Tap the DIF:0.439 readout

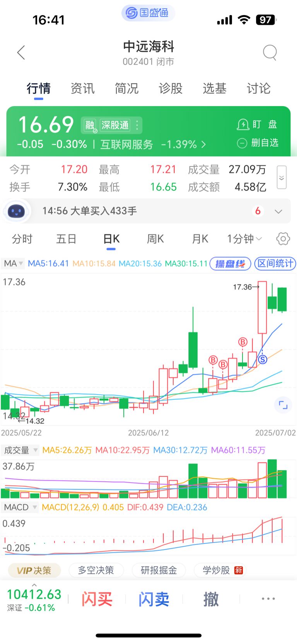(145, 507)
